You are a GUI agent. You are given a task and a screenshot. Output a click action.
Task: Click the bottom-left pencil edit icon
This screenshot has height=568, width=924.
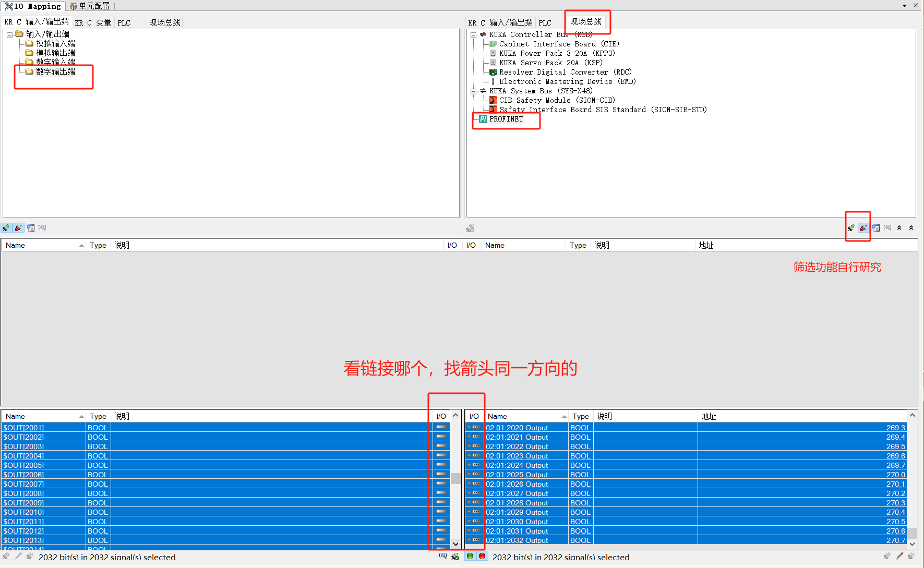(18, 557)
